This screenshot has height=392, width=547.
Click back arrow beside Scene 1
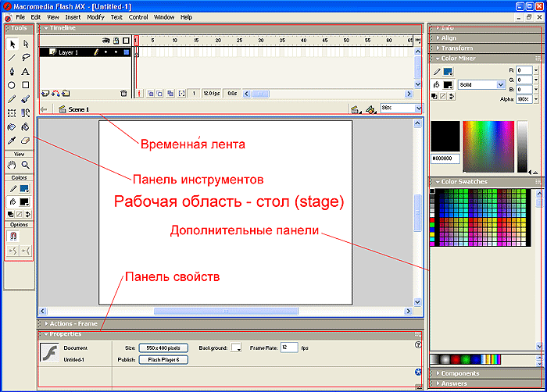pos(44,109)
